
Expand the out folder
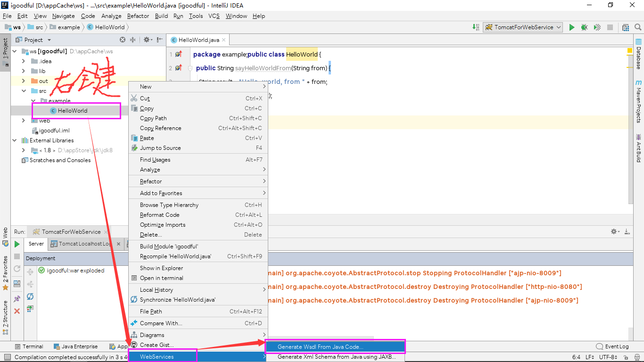tap(24, 81)
